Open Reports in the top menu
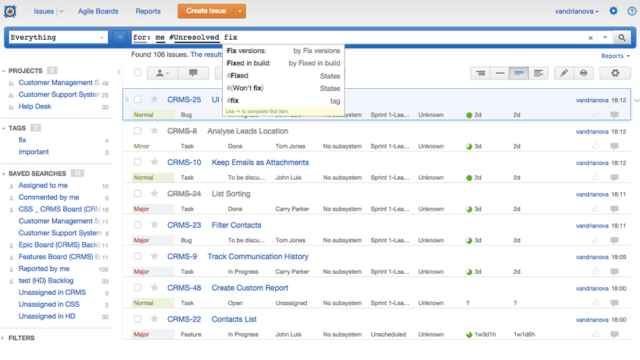 148,11
